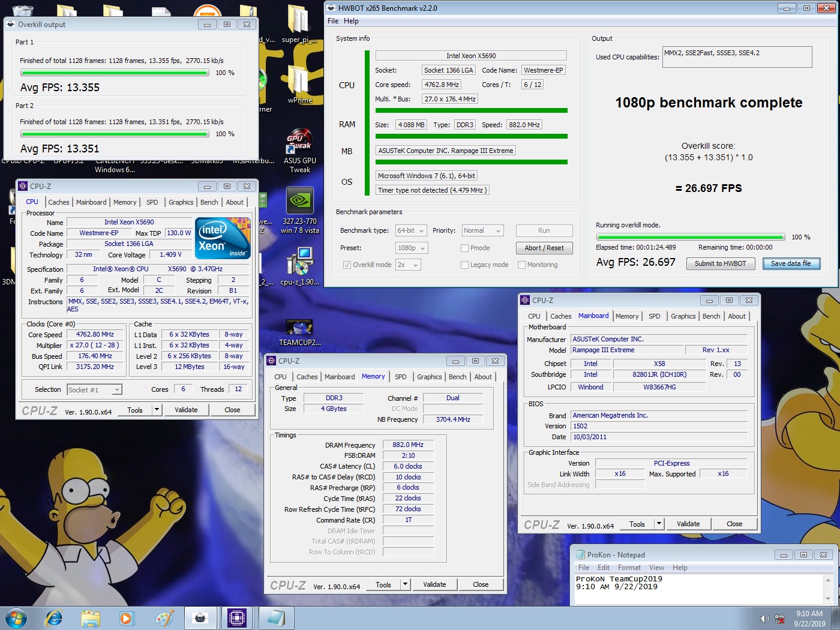Click the Notepad vertical scrollbar

(x=829, y=589)
